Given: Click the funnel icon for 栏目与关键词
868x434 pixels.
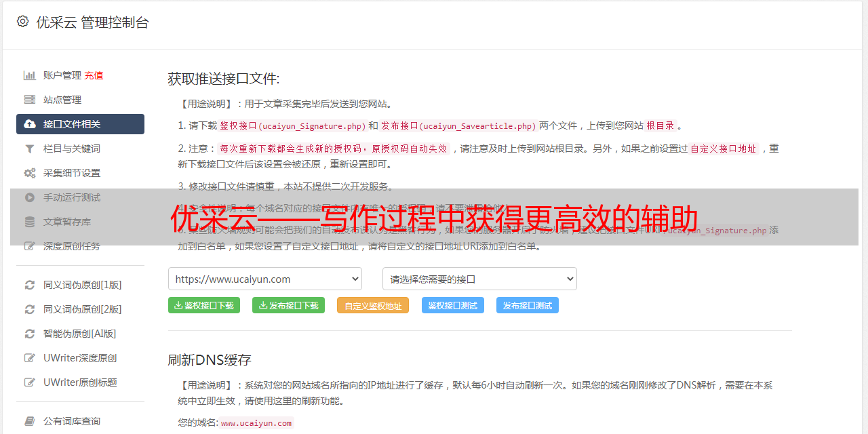Looking at the screenshot, I should pyautogui.click(x=30, y=149).
